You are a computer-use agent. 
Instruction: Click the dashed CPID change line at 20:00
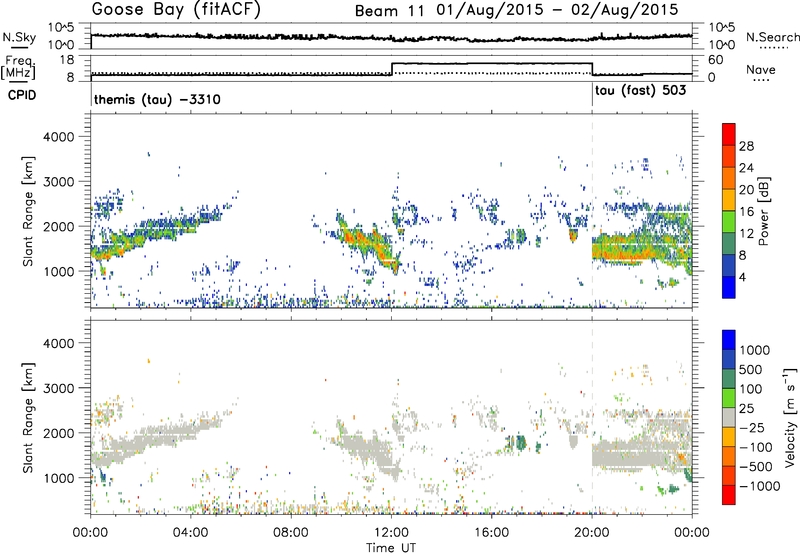(x=592, y=211)
